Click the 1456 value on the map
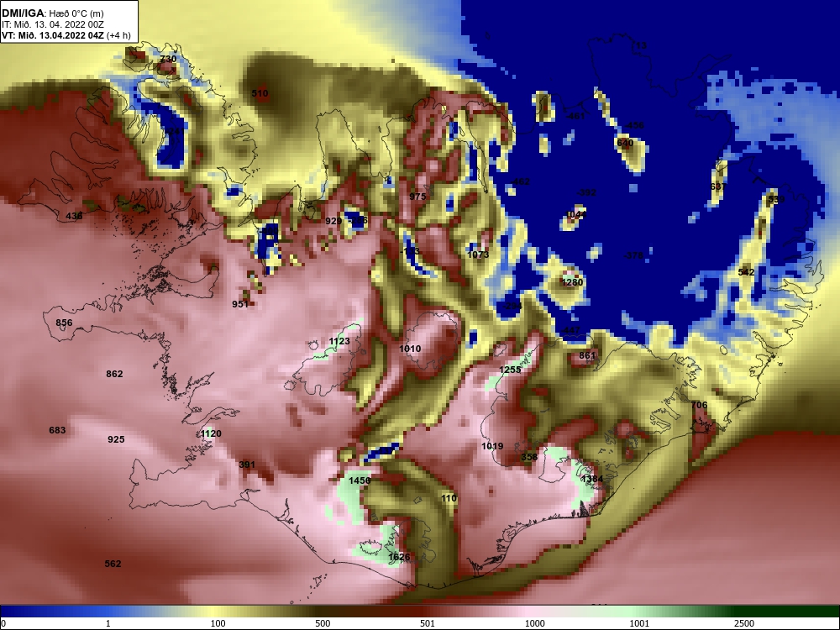This screenshot has width=840, height=630. (360, 480)
